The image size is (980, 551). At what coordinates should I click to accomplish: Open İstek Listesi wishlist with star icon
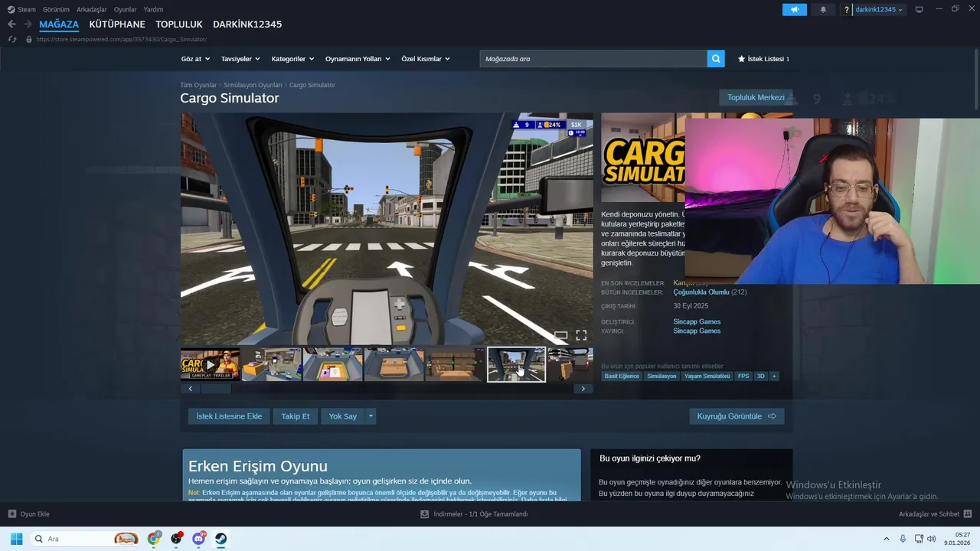coord(763,59)
